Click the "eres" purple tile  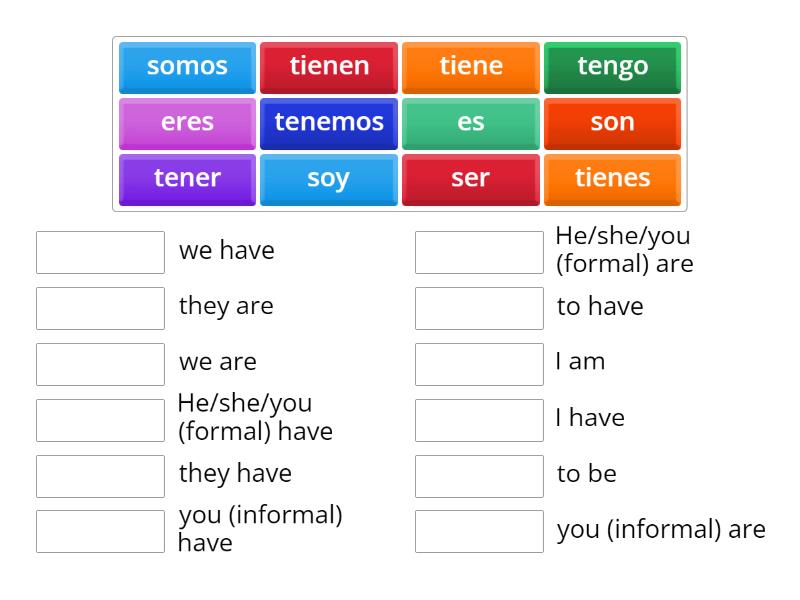point(186,122)
